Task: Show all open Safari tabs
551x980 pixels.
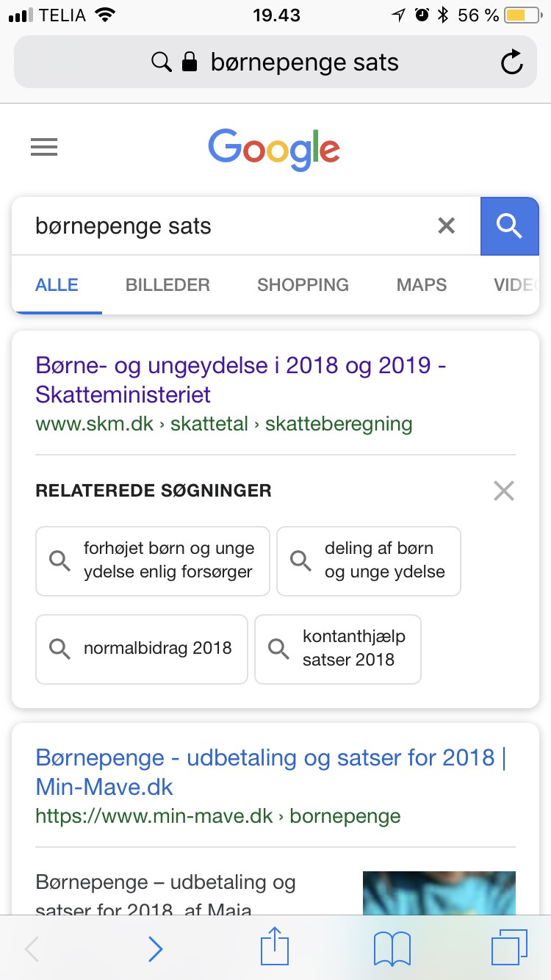Action: [x=508, y=948]
